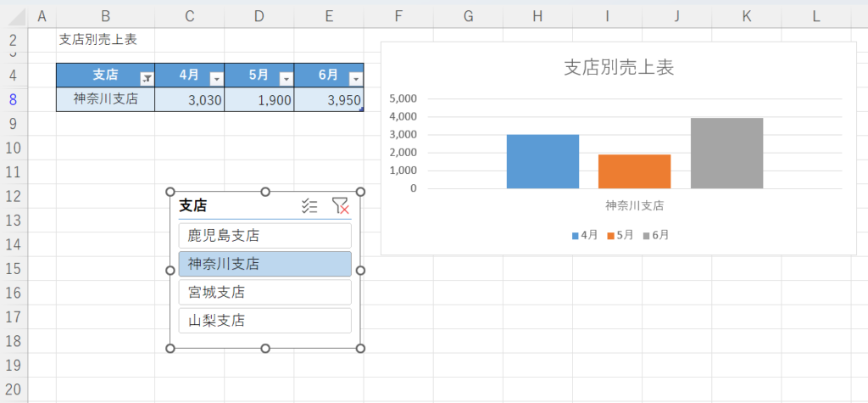The width and height of the screenshot is (868, 403).
Task: Select 鹿児島支店 in the slicer
Action: [x=264, y=235]
